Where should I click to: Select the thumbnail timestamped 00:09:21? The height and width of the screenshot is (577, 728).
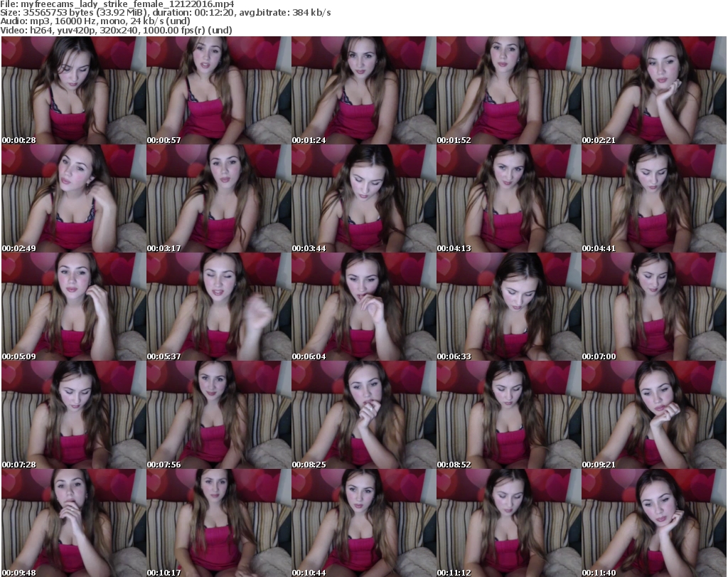[x=654, y=415]
